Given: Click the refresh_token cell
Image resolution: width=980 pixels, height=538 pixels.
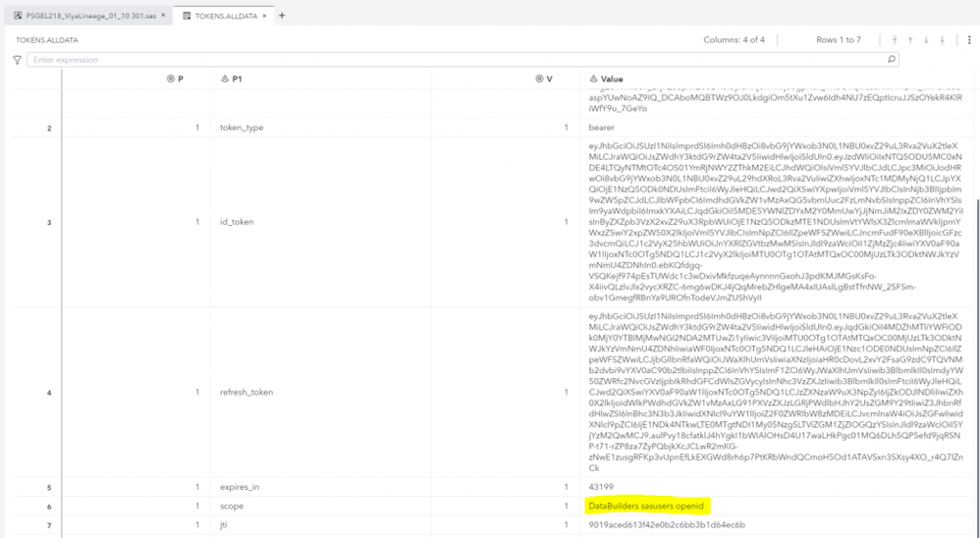Looking at the screenshot, I should click(321, 393).
